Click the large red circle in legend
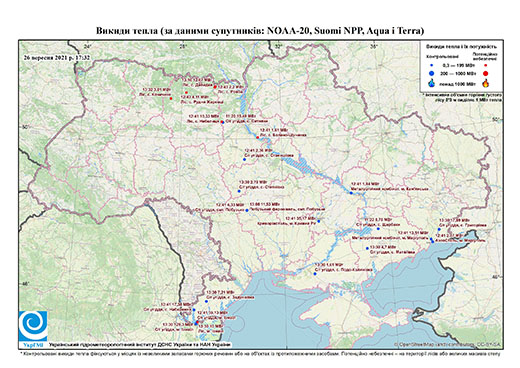This screenshot has width=520, height=368. click(485, 74)
